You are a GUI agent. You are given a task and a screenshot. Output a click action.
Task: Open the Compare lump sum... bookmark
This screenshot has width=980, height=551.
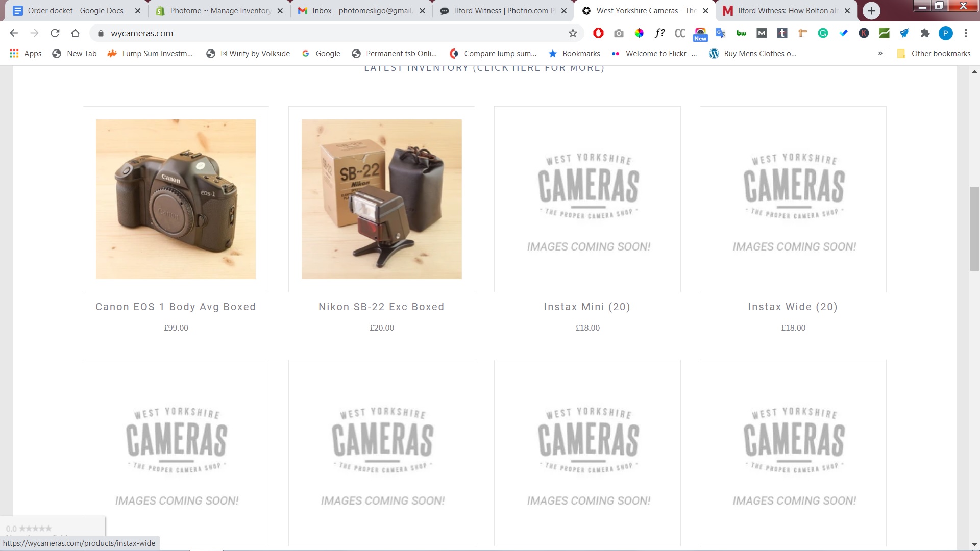click(493, 54)
